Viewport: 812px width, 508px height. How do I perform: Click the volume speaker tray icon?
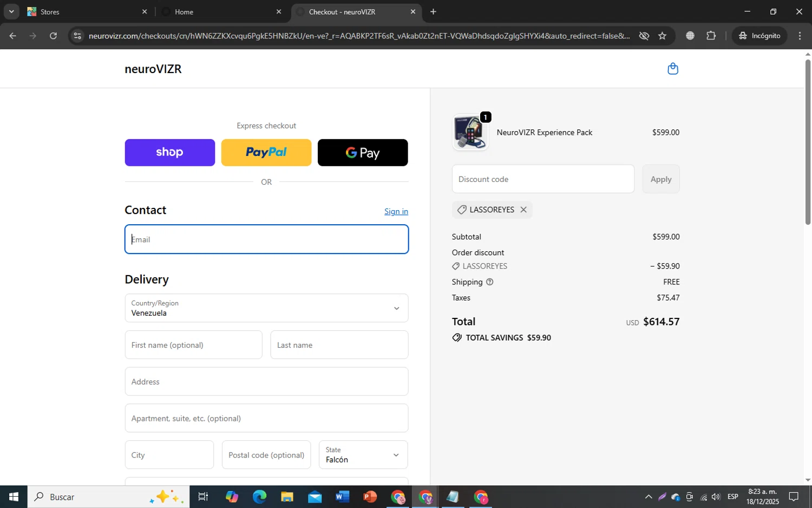[x=716, y=497]
